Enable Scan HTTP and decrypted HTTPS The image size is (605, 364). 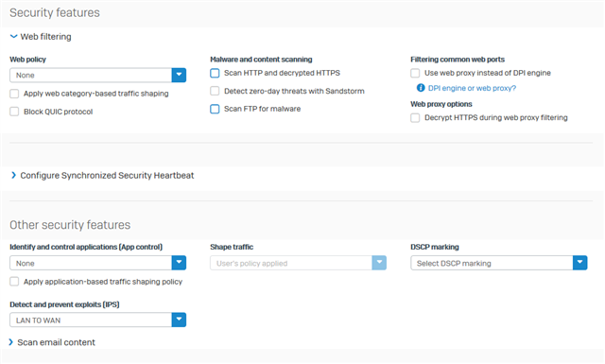(x=215, y=73)
